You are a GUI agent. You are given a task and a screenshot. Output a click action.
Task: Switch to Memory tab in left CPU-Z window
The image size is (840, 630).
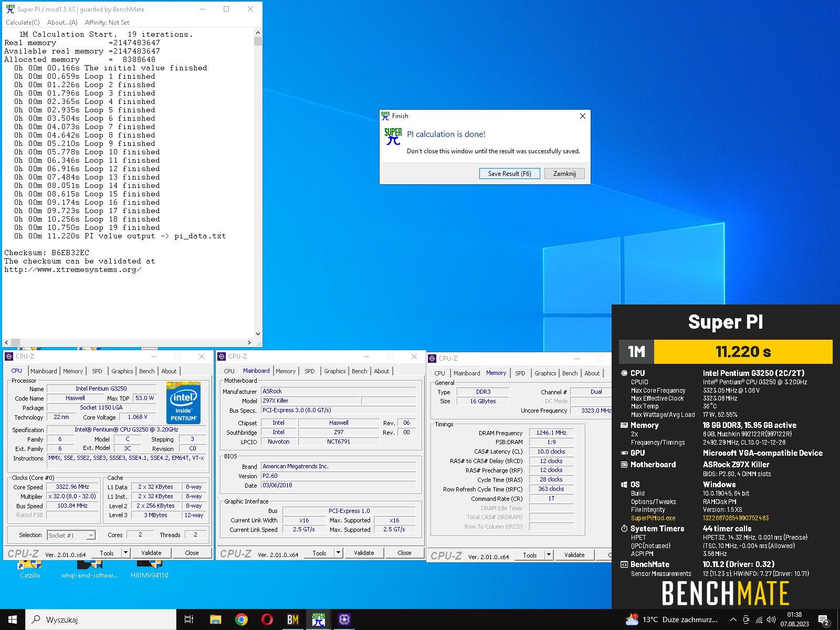tap(73, 371)
